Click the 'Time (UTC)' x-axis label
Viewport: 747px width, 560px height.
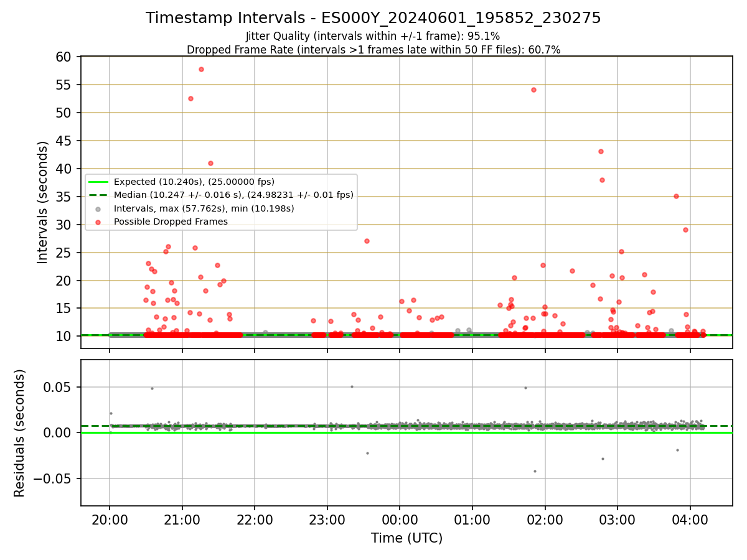(406, 538)
